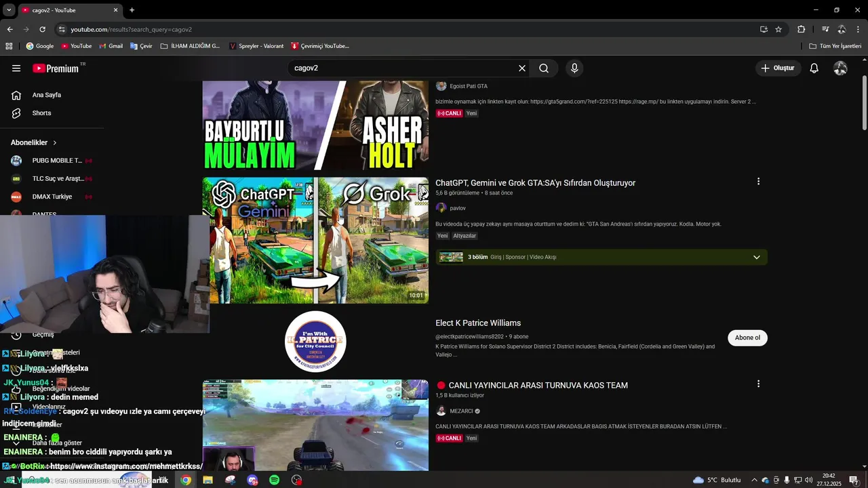Click the Egoist Pati GTA channel avatar
This screenshot has height=488, width=868.
click(x=441, y=86)
